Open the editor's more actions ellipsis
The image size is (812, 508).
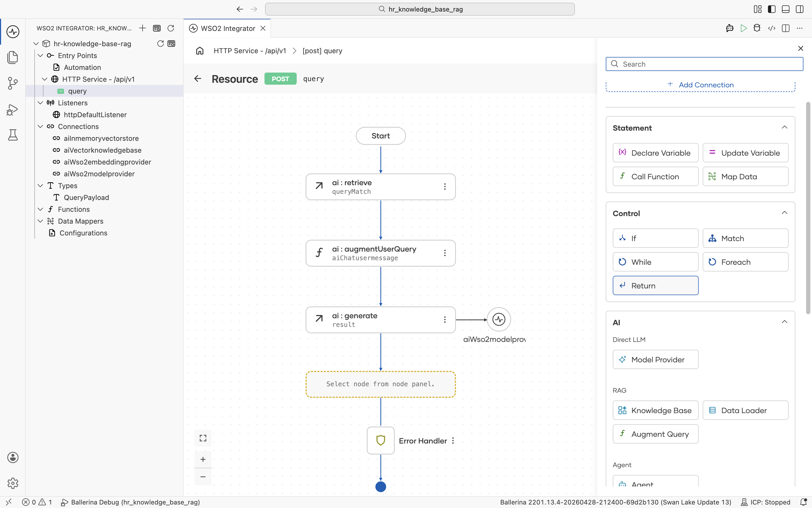point(800,28)
